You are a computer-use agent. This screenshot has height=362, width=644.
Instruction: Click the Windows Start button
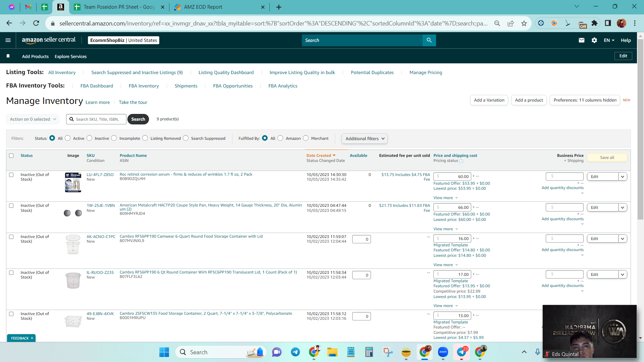point(164,352)
